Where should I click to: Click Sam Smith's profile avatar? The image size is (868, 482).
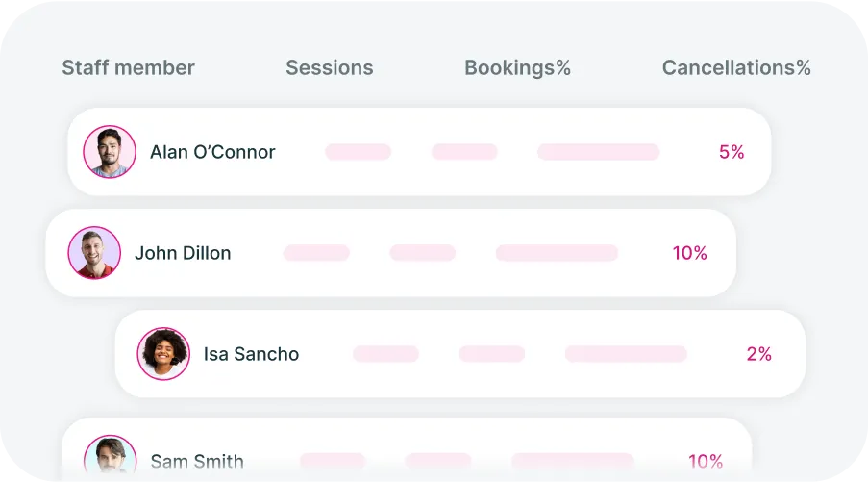point(111,454)
